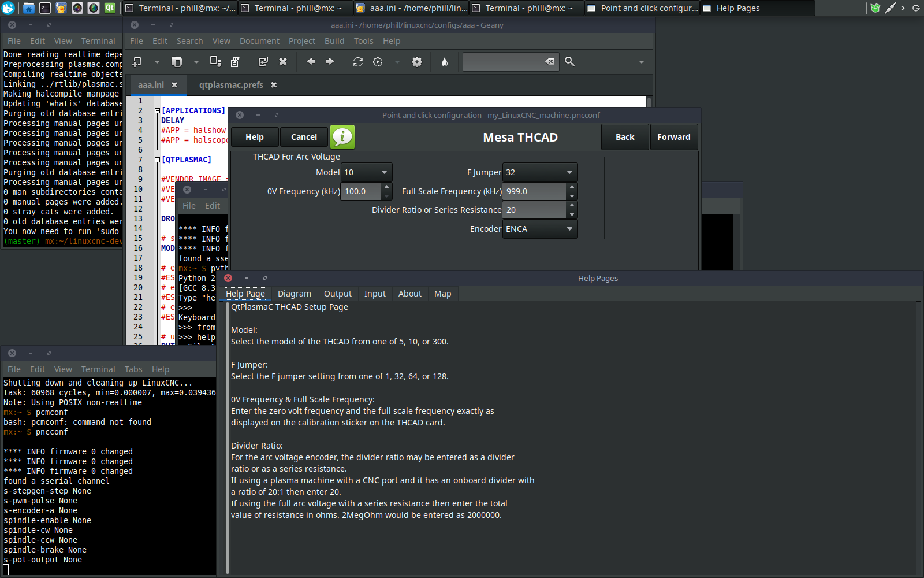Click the execute gear icon in Geany toolbar
924x578 pixels.
[x=417, y=62]
